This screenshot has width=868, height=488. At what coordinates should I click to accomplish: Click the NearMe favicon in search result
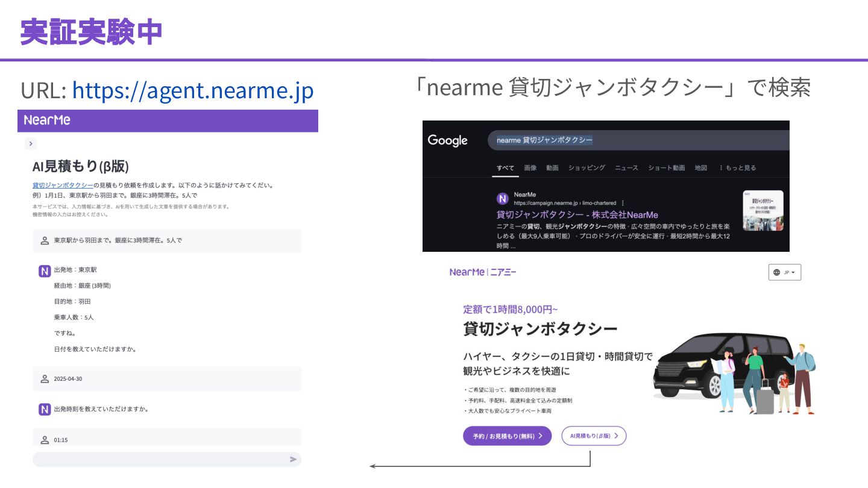tap(502, 199)
